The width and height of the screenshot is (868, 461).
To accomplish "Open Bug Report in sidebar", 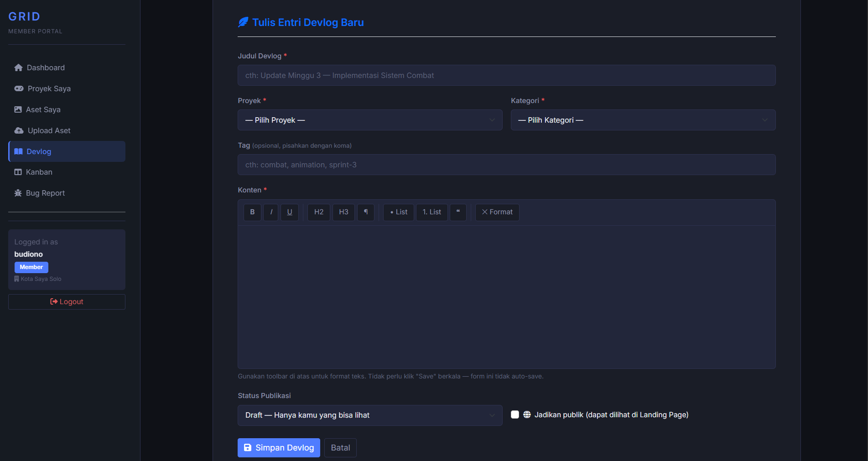I will coord(67,193).
